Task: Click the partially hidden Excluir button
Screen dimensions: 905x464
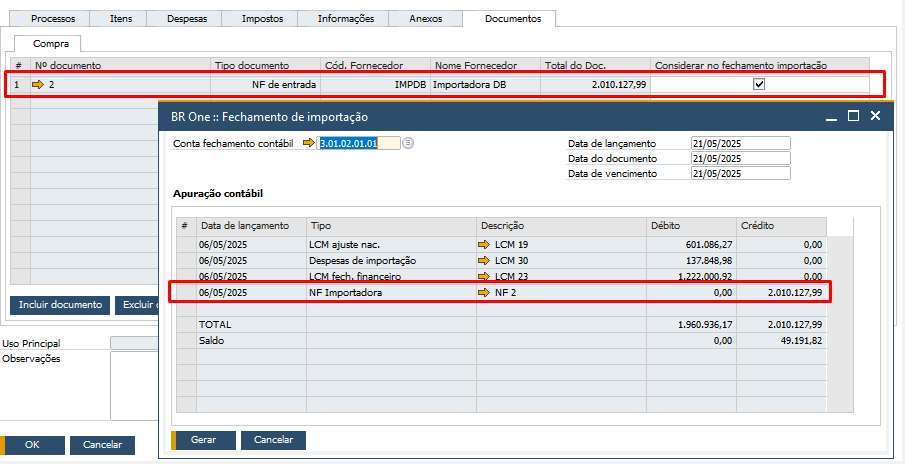Action: 137,305
